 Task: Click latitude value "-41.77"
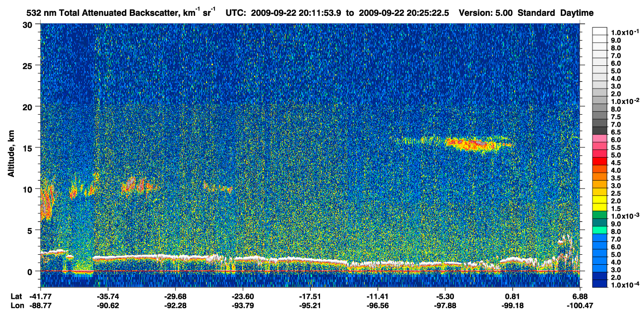click(41, 296)
